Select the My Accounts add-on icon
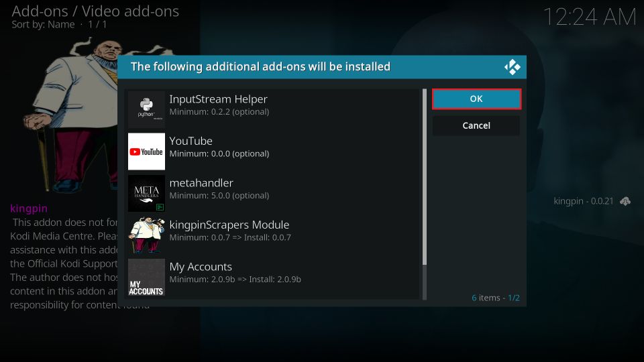This screenshot has height=362, width=644. (146, 277)
